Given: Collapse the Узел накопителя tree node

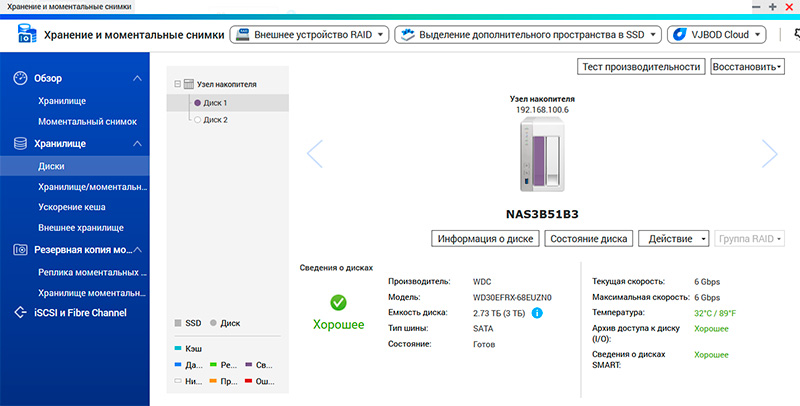Looking at the screenshot, I should click(x=177, y=85).
